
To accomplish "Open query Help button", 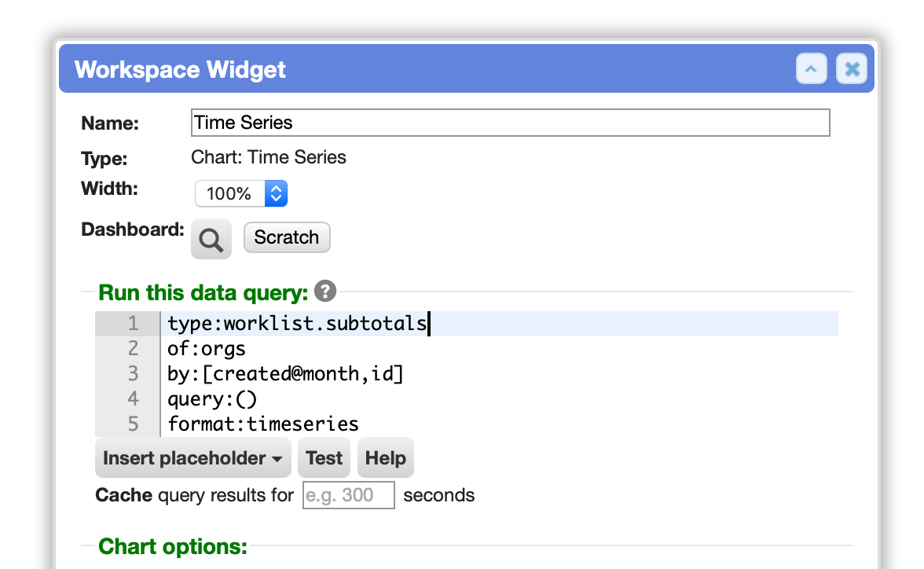I will pos(385,458).
